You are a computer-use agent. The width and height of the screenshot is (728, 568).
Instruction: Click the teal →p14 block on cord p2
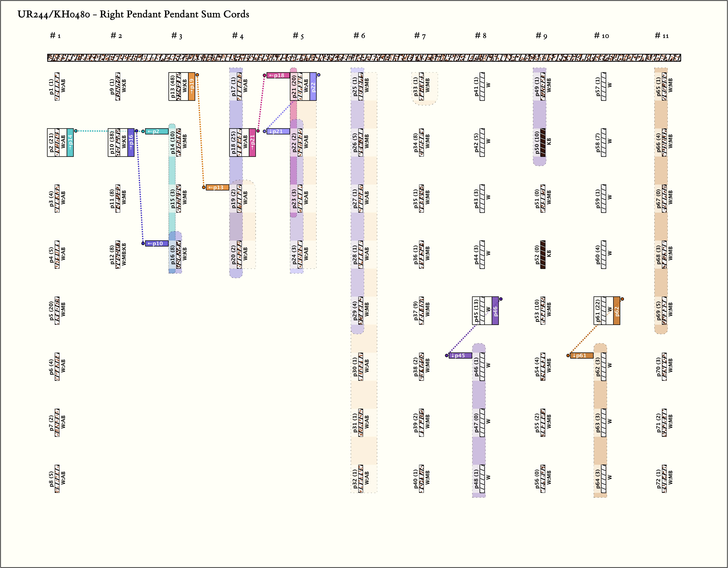(x=70, y=142)
